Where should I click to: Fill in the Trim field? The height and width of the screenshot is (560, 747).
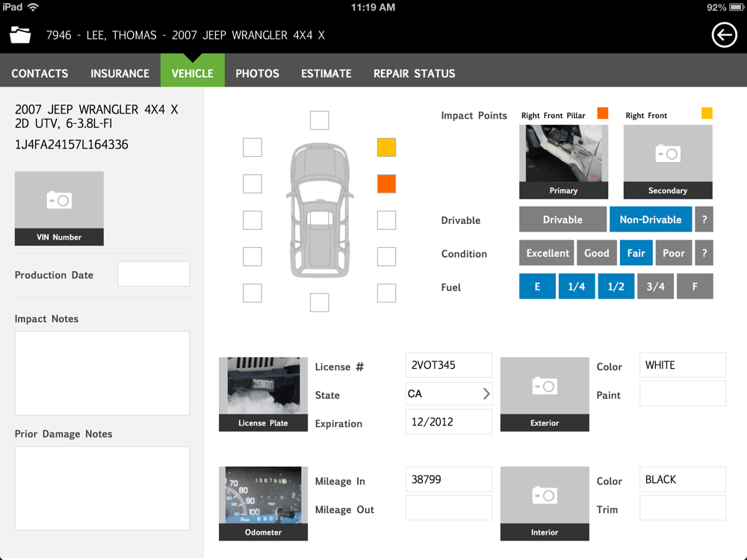683,508
